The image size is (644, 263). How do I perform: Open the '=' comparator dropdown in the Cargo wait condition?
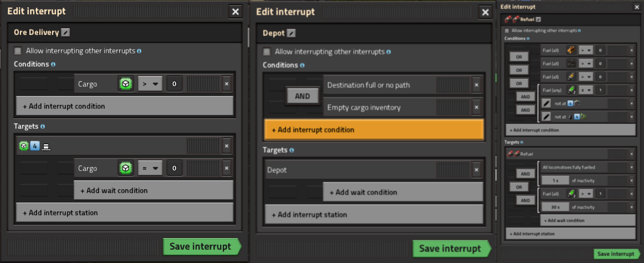pos(150,168)
